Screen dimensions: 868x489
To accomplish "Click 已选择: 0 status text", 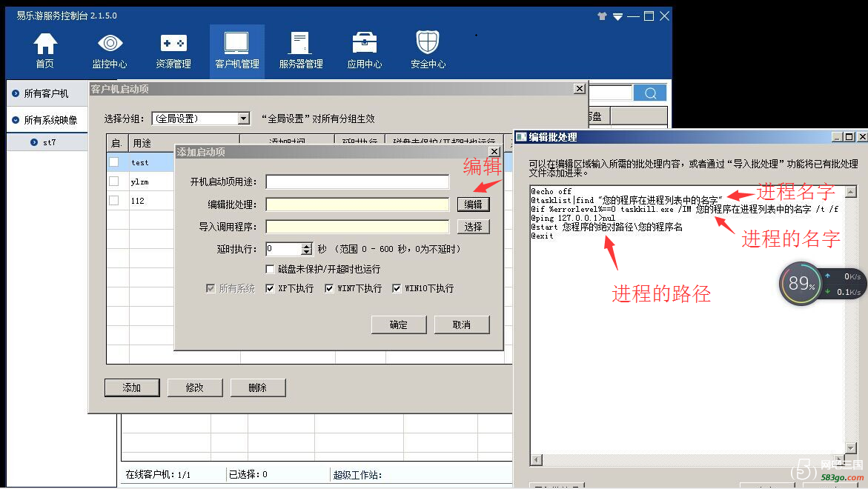I will pyautogui.click(x=248, y=475).
